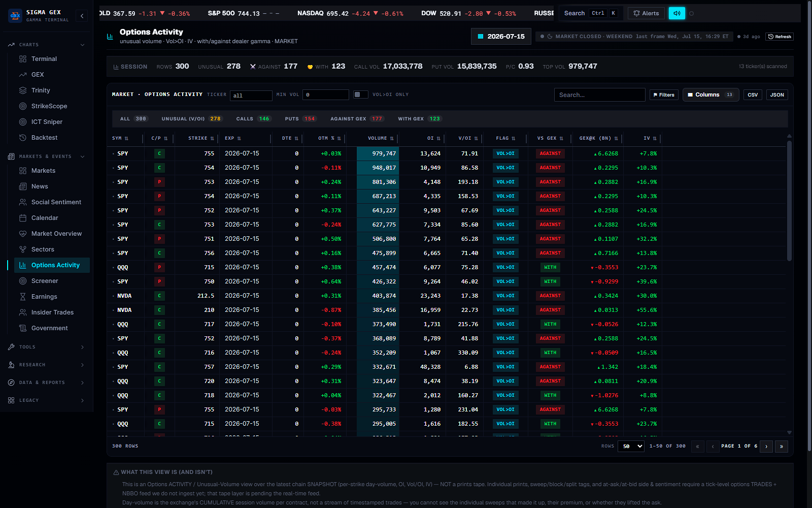
Task: Open News sidebar icon
Action: (x=23, y=186)
